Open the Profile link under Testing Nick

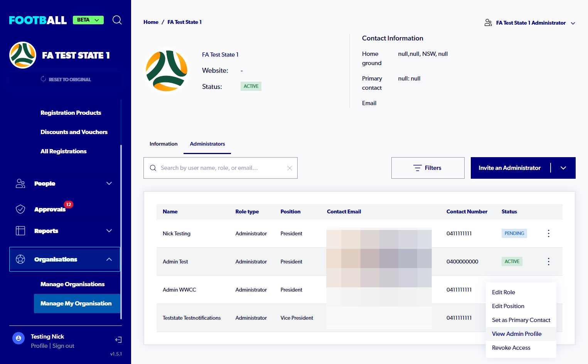tap(39, 346)
